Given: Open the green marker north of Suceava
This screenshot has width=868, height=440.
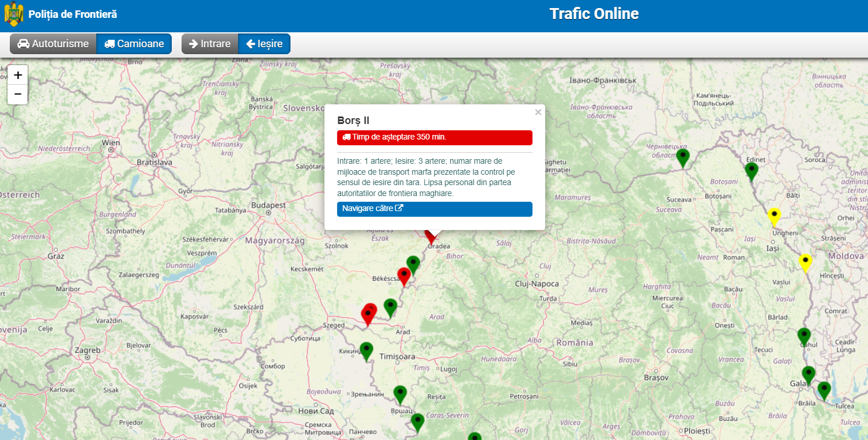Looking at the screenshot, I should [683, 157].
